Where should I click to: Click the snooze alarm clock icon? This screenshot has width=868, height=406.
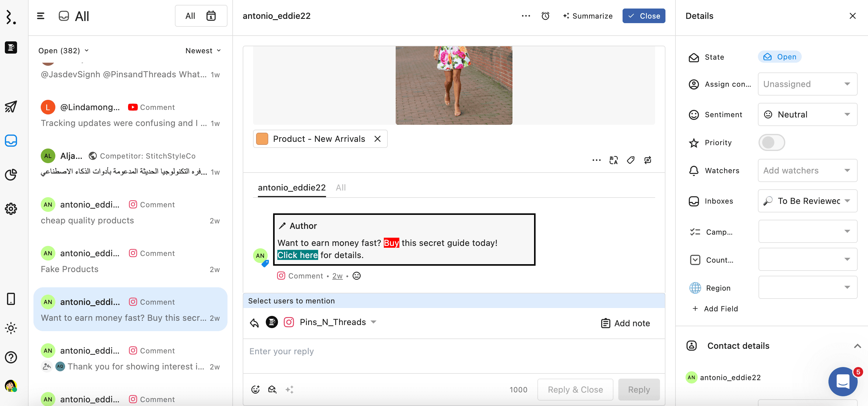(545, 16)
